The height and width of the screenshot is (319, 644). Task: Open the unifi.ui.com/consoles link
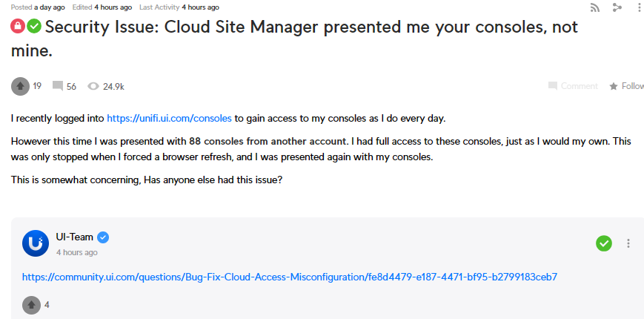pos(170,118)
